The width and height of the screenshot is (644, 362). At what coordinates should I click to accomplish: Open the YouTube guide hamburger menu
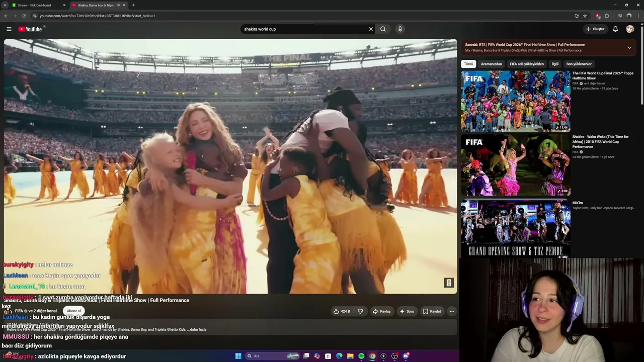pos(9,29)
